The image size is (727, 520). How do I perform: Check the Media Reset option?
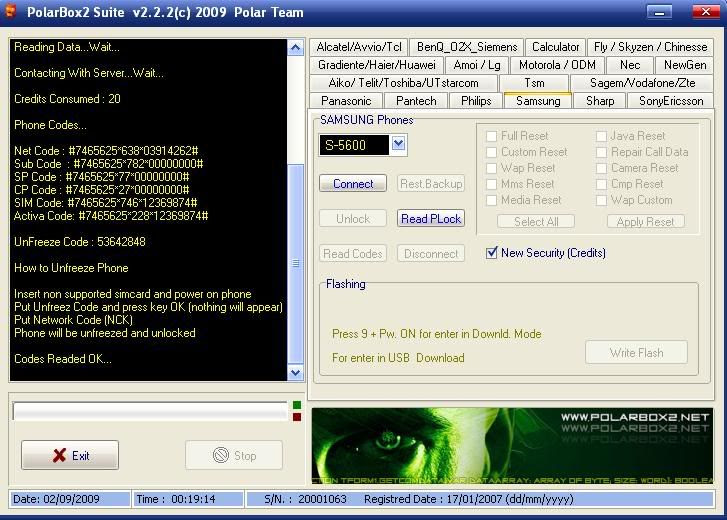[491, 200]
